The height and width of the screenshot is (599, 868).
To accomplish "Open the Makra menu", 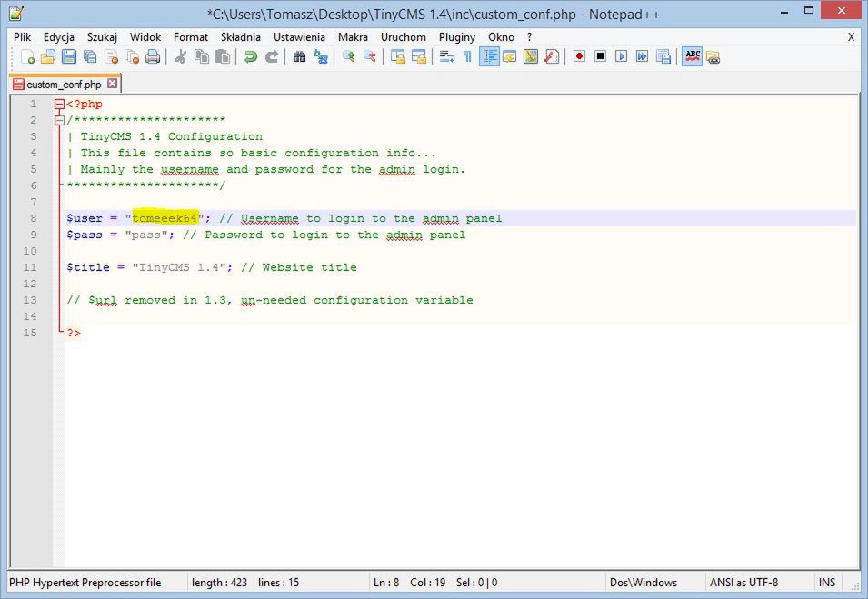I will (x=353, y=37).
